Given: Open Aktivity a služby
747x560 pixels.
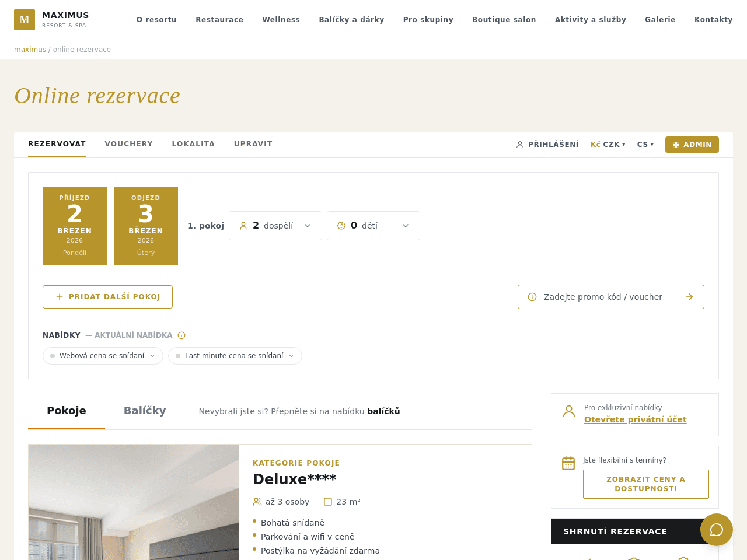Looking at the screenshot, I should (x=590, y=20).
